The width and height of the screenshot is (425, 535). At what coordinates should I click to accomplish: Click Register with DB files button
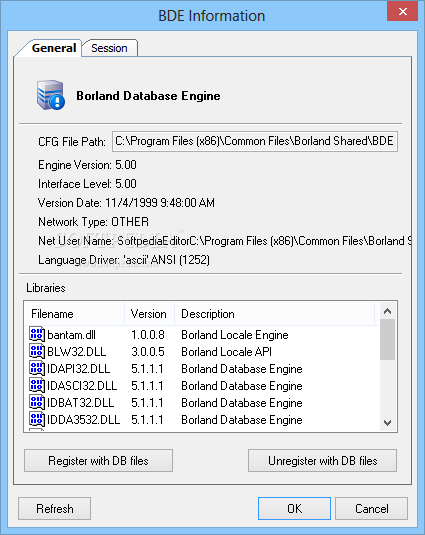[x=98, y=461]
